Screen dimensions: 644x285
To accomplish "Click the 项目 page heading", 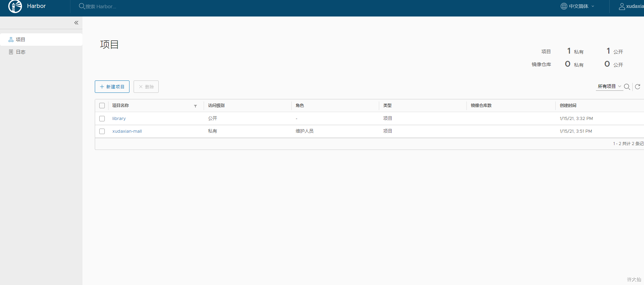I will click(109, 45).
